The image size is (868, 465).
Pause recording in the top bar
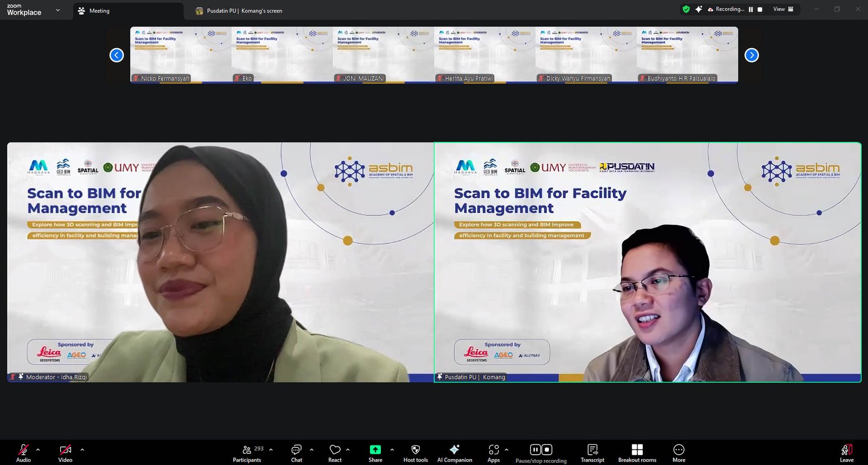pyautogui.click(x=751, y=9)
